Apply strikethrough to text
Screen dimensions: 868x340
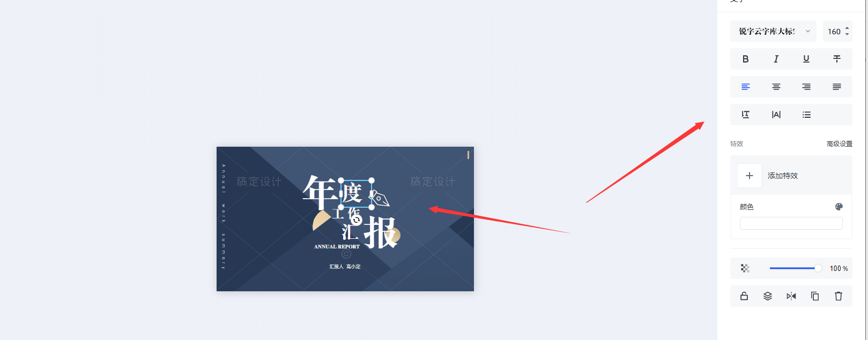(x=837, y=59)
